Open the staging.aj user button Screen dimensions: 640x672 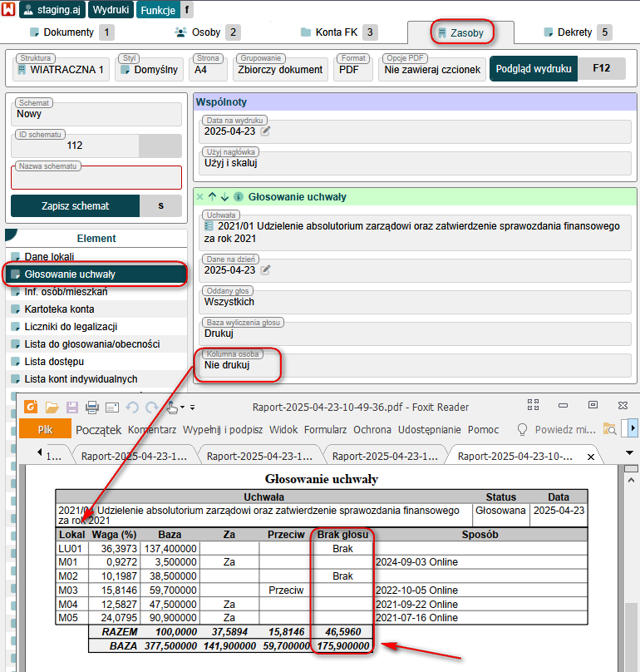tap(52, 9)
